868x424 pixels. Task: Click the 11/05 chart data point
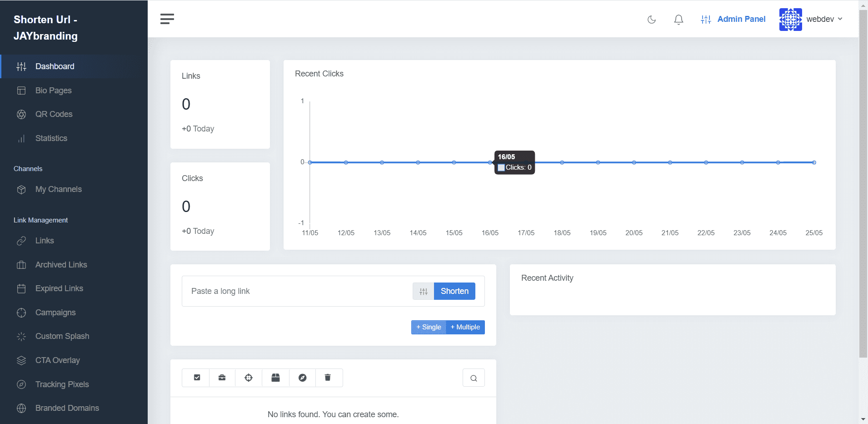pyautogui.click(x=310, y=162)
